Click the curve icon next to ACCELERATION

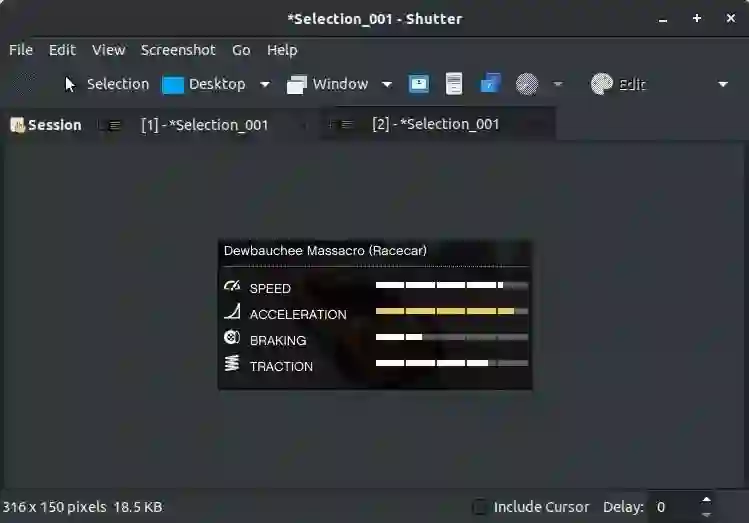[x=232, y=311]
